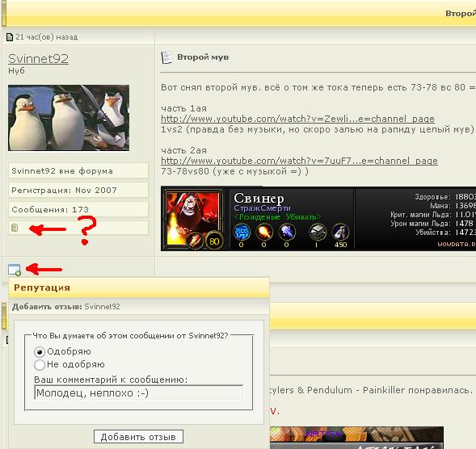Click the 'Второй мув' post title icon
Viewport: 476px width, 449px height.
coord(166,57)
